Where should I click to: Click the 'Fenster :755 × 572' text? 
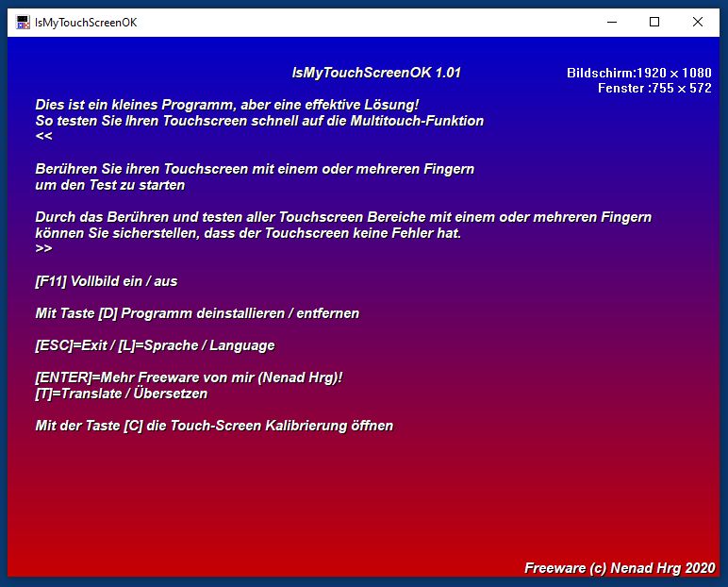pyautogui.click(x=654, y=88)
